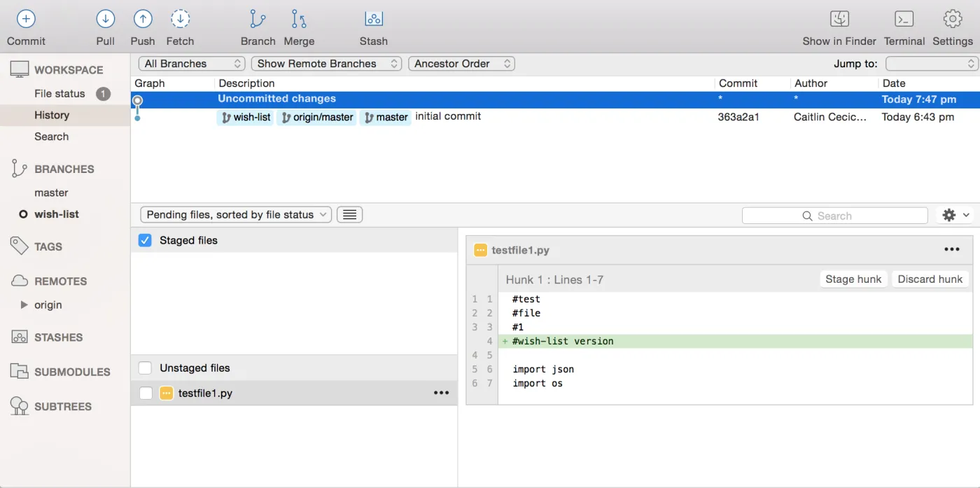
Task: Click the Fetch toolbar icon
Action: point(180,19)
